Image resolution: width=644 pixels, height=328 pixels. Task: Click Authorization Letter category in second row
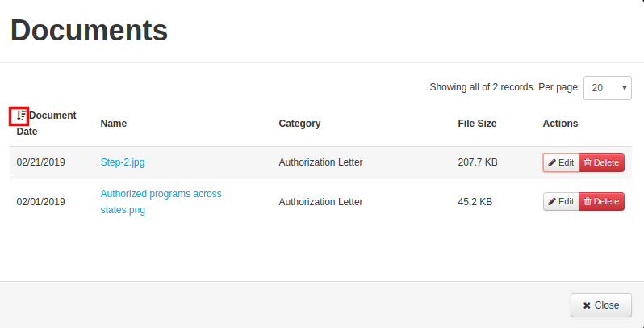click(x=320, y=202)
